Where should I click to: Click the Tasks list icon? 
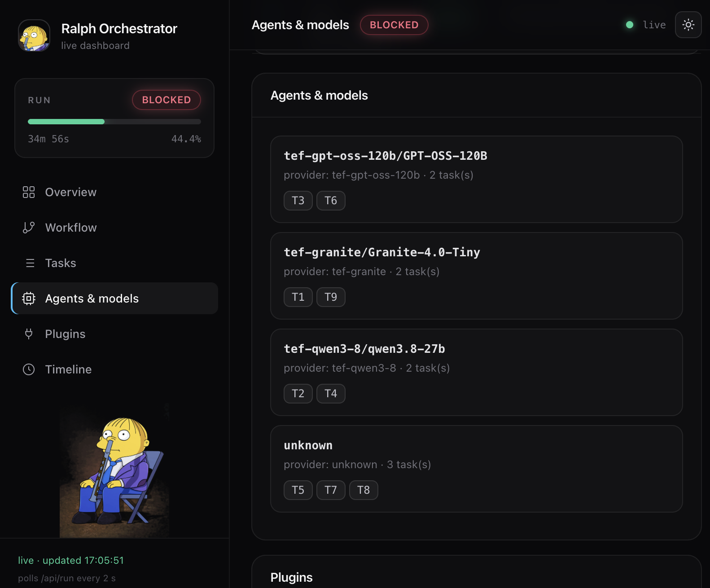tap(30, 263)
